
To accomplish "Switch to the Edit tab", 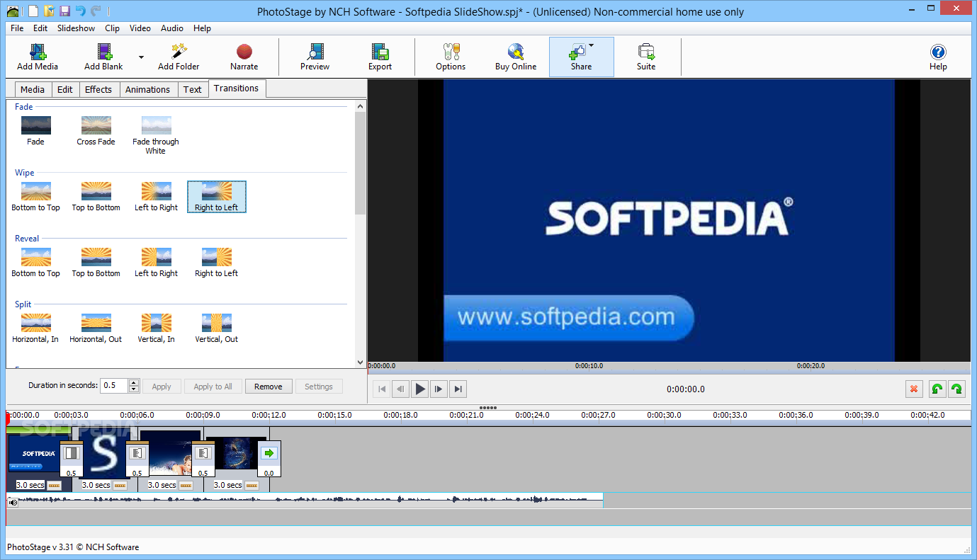I will (65, 89).
